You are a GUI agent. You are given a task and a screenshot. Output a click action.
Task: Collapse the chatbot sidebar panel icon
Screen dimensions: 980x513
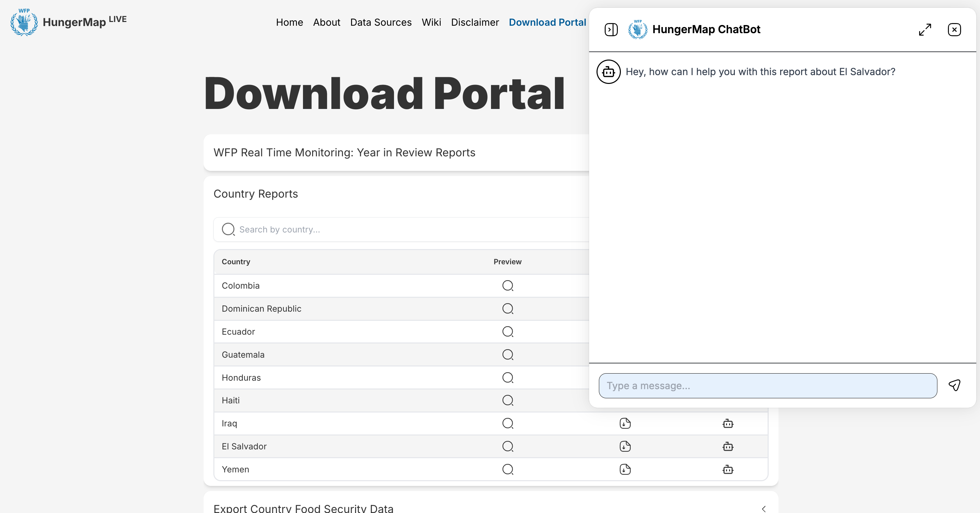[x=611, y=30]
